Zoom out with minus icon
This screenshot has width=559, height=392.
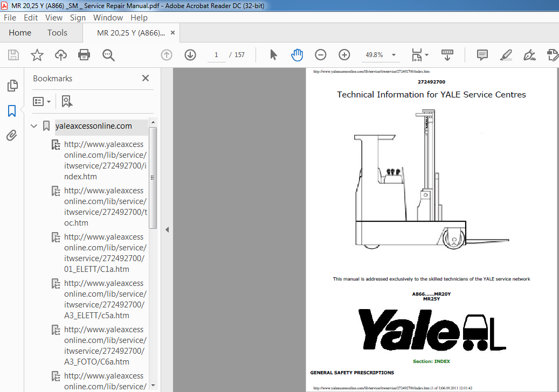tap(321, 55)
